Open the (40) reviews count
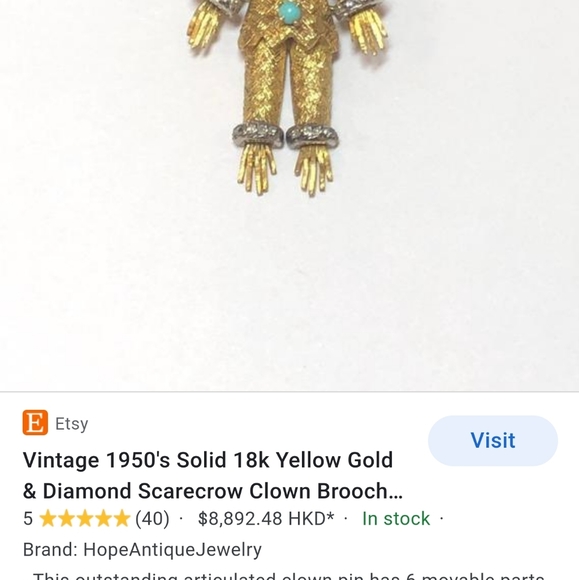Viewport: 579px width, 580px height. pyautogui.click(x=152, y=519)
